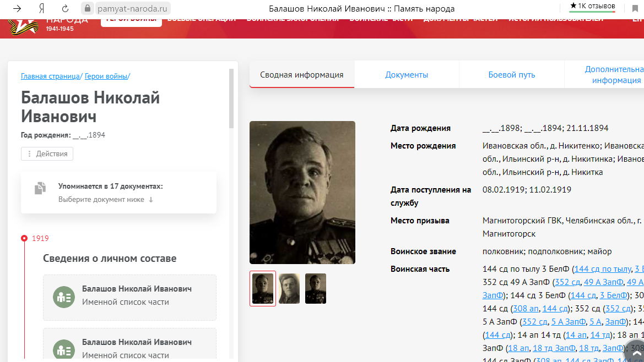Viewport: 644px width, 362px height.
Task: Click the first personnel list record icon
Action: click(63, 297)
